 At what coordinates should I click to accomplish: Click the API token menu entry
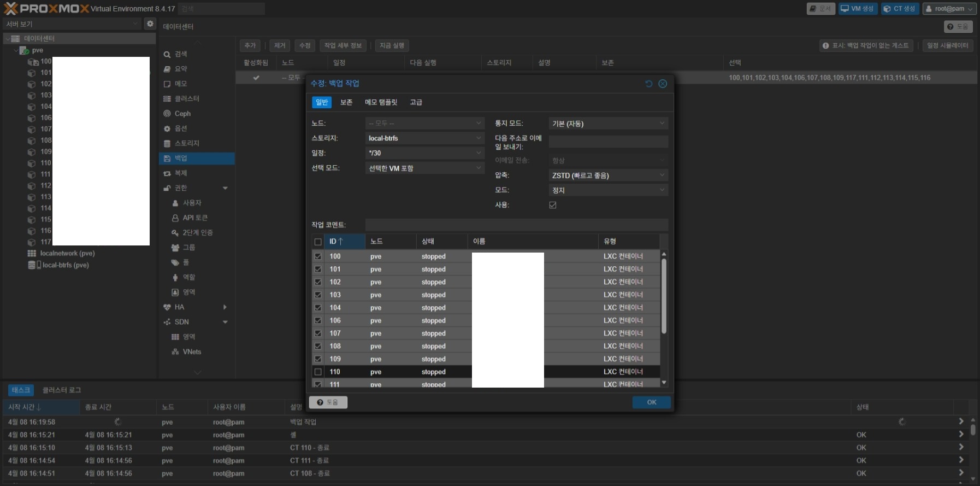click(x=194, y=218)
